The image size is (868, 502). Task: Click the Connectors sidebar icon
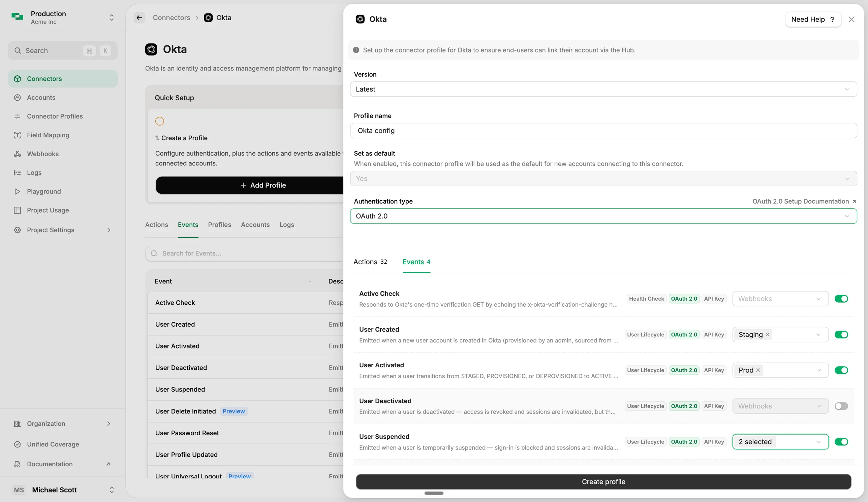click(x=17, y=79)
